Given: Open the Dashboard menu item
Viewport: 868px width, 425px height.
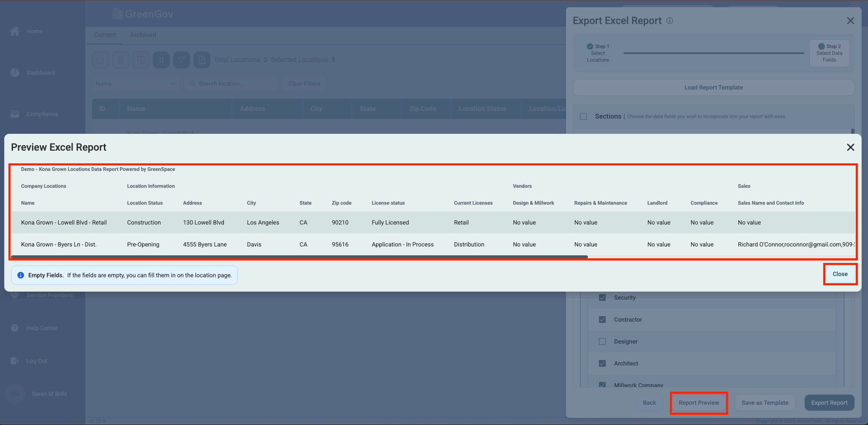Looking at the screenshot, I should coord(41,73).
